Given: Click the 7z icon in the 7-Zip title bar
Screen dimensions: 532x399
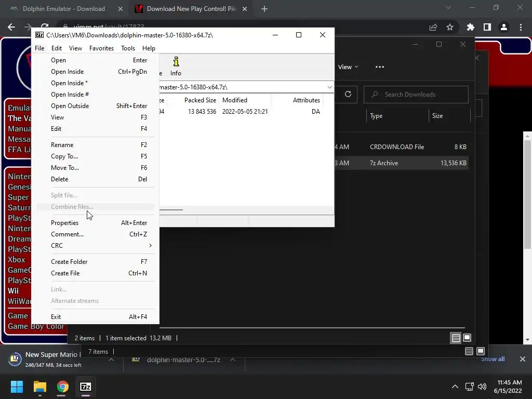Looking at the screenshot, I should (39, 35).
